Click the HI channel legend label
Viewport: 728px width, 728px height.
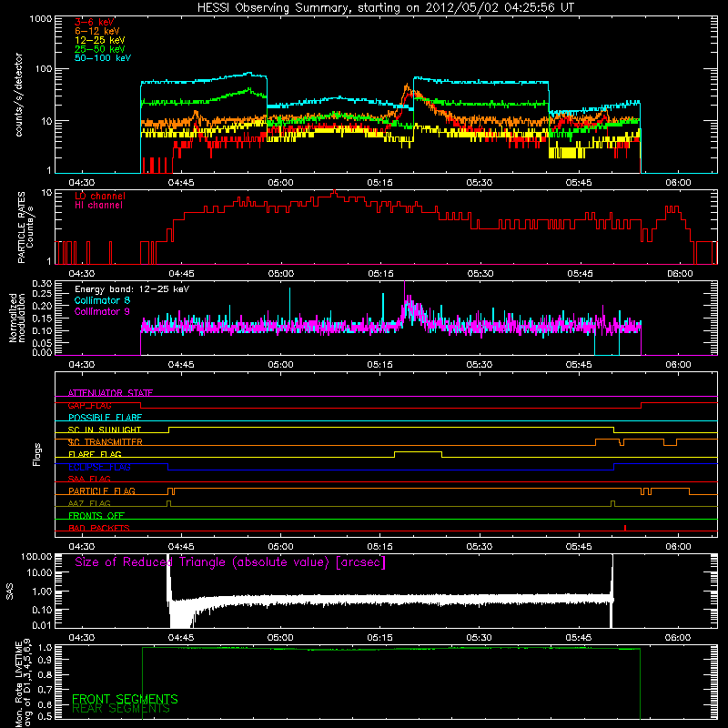coord(98,206)
